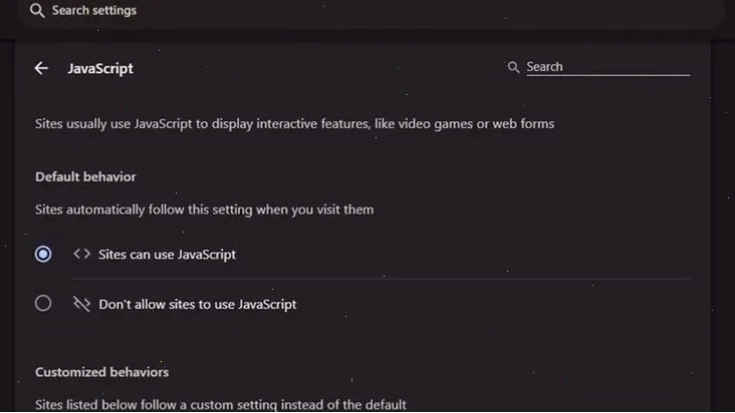The width and height of the screenshot is (735, 413).
Task: Click Don't allow sites to use JavaScript label
Action: pos(197,304)
